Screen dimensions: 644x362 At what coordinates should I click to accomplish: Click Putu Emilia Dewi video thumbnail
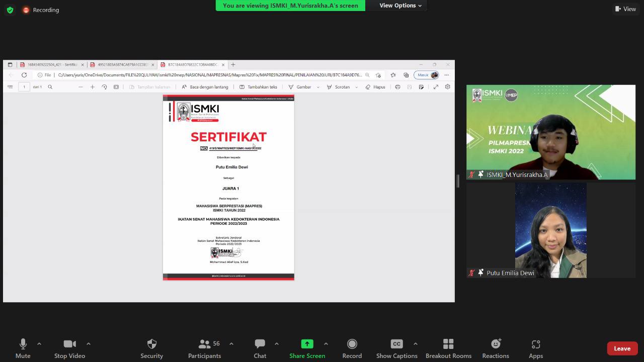coord(550,230)
